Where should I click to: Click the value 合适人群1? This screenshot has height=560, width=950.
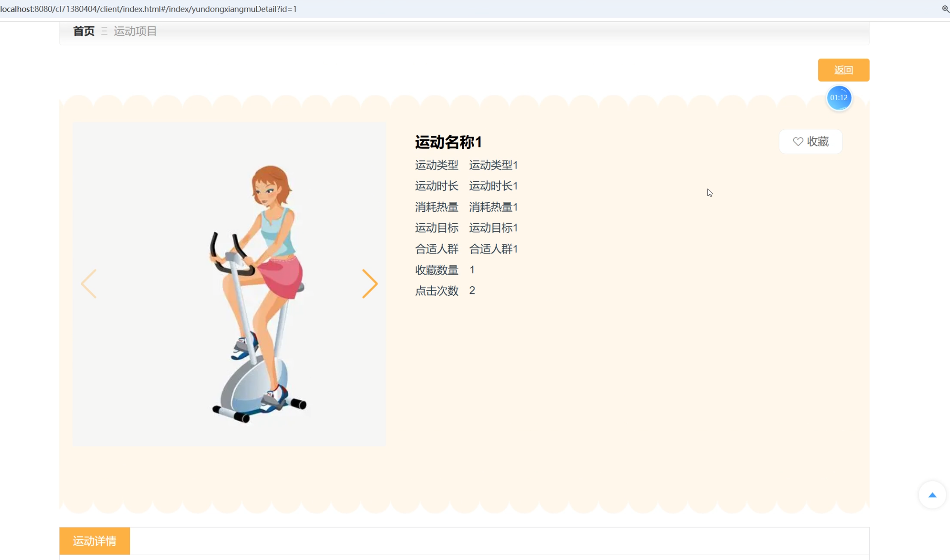coord(493,249)
